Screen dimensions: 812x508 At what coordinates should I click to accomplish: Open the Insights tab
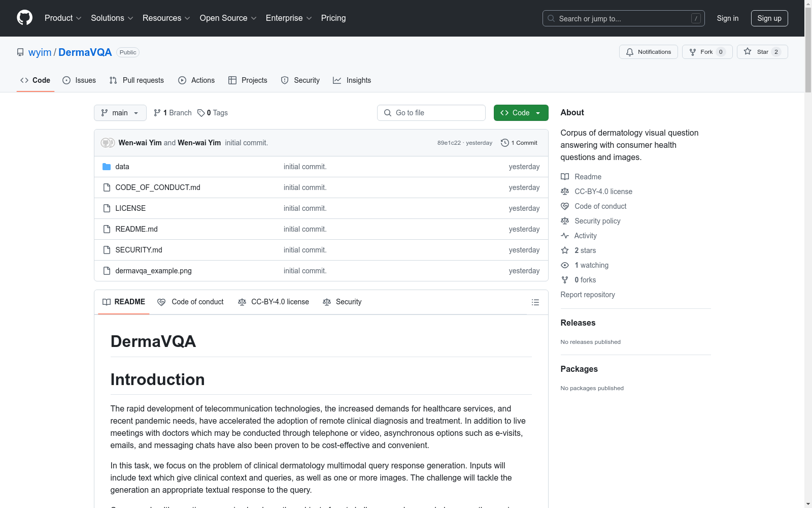tap(352, 80)
